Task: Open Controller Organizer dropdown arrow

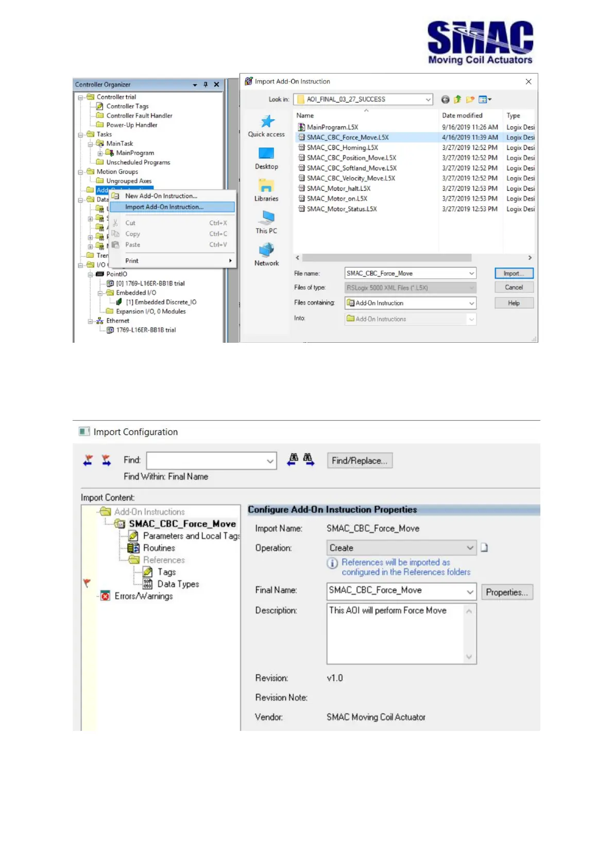Action: tap(195, 85)
